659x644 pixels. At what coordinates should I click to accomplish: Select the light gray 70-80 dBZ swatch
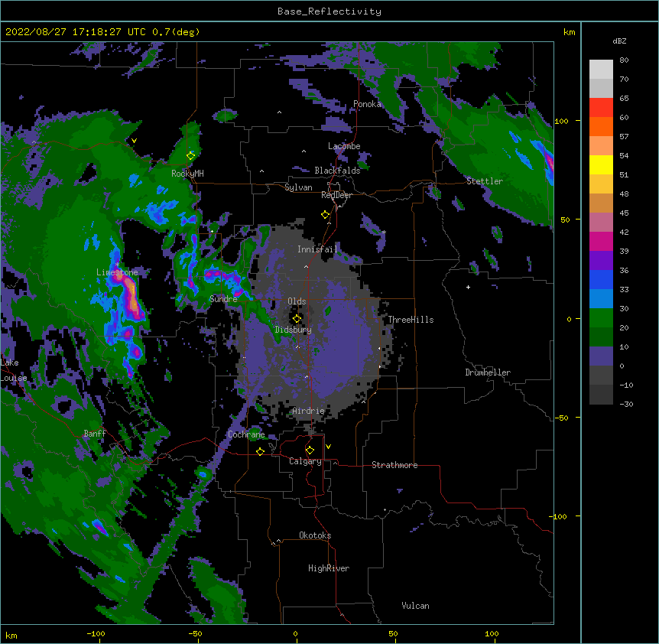(601, 70)
